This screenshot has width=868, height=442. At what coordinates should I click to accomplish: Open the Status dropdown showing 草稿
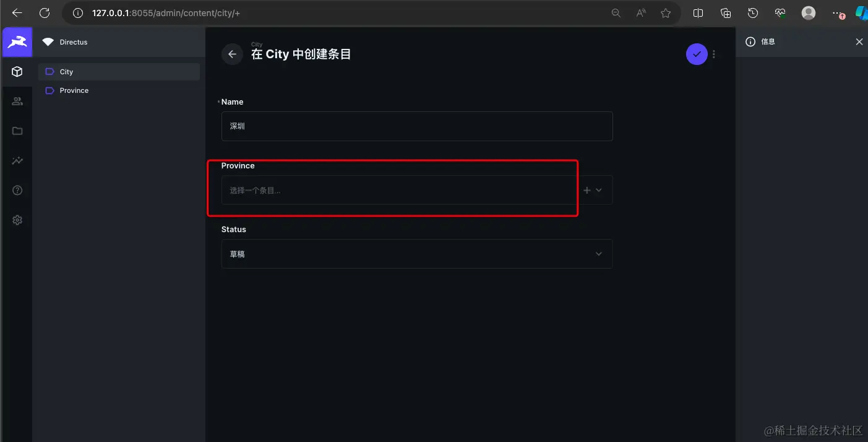(417, 254)
